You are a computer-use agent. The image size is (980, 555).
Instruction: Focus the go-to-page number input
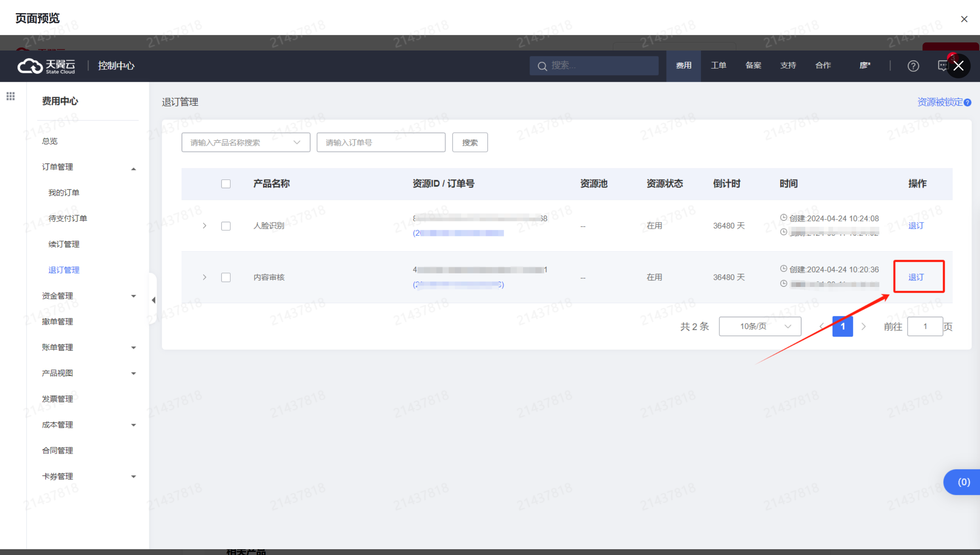click(x=925, y=327)
